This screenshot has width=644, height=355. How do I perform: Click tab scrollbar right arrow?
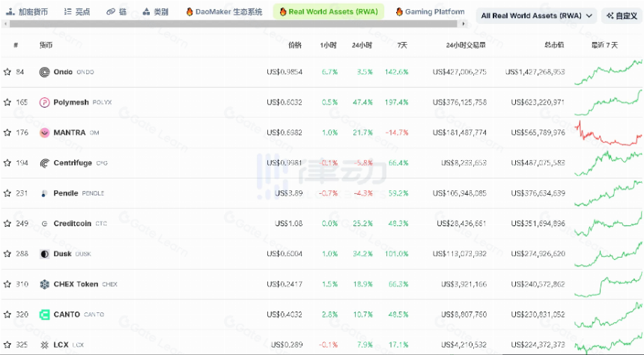(x=464, y=24)
